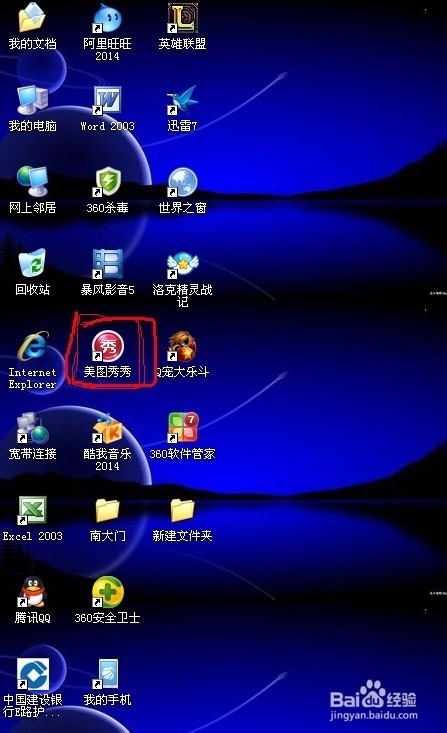447x733 pixels.
Task: Open the 暴风影音5 player shortcut
Action: pos(107,264)
